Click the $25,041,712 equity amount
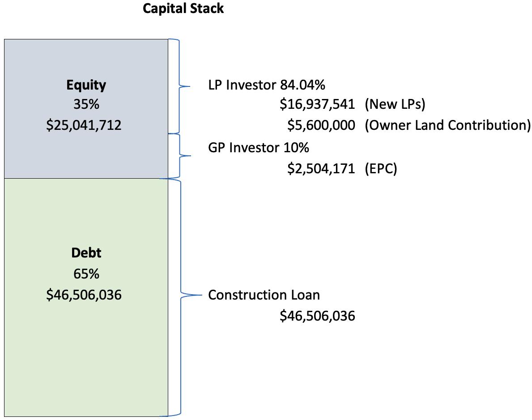Viewport: 532px width, 420px height. pyautogui.click(x=84, y=125)
